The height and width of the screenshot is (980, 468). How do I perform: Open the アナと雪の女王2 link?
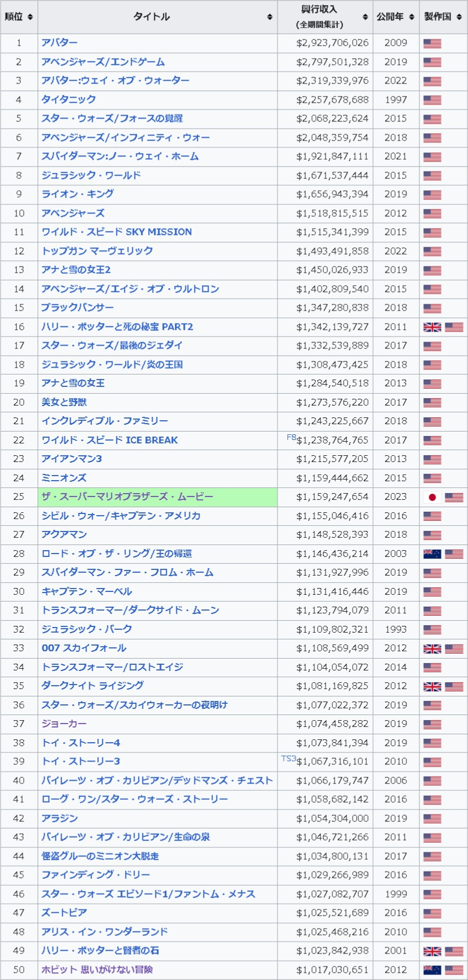pos(76,269)
